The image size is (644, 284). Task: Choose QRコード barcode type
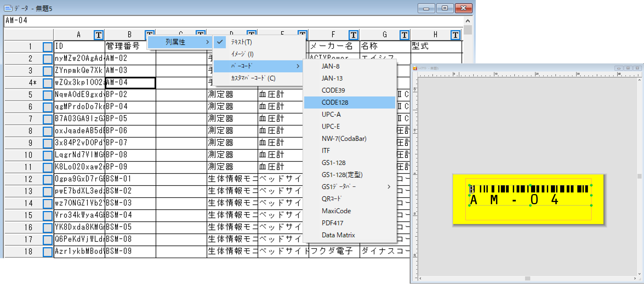tap(349, 199)
